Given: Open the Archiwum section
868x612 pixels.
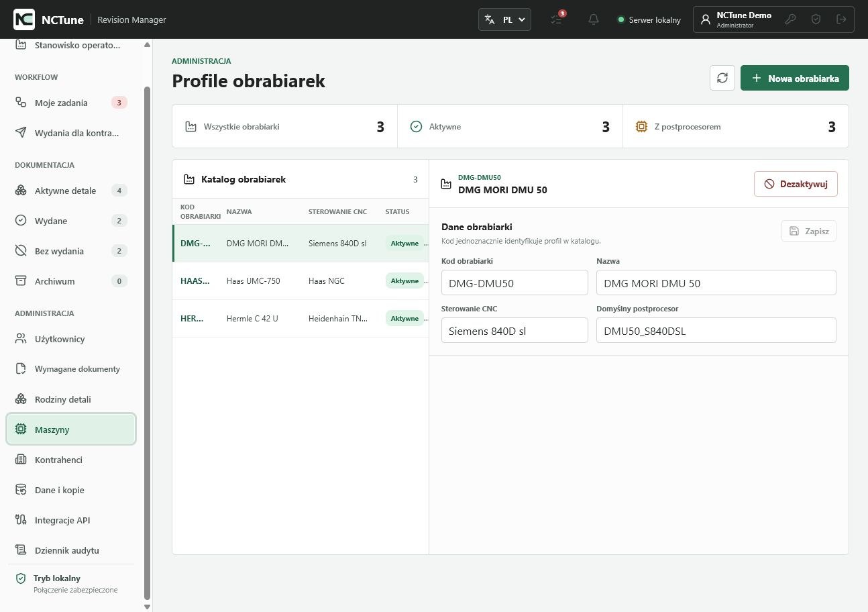Looking at the screenshot, I should [71, 281].
